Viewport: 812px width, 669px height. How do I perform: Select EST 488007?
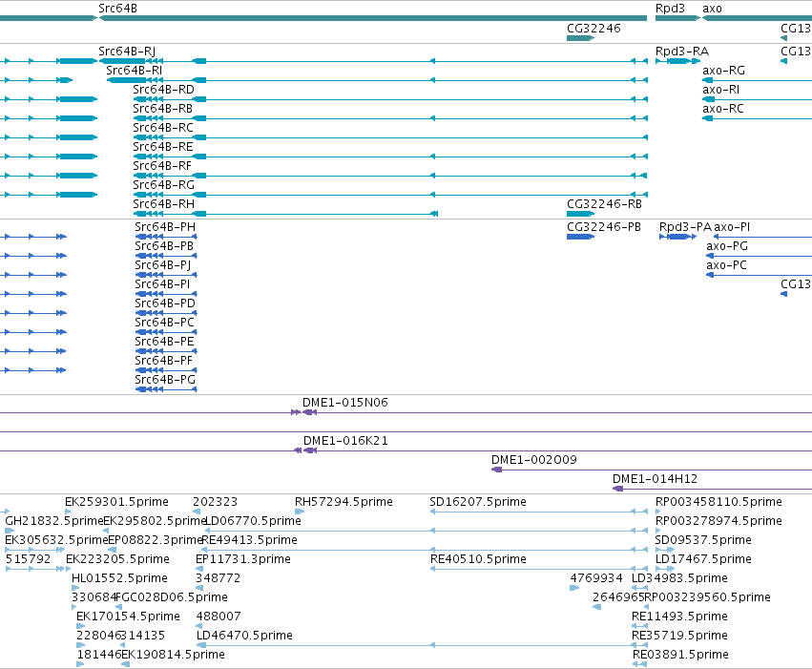pos(219,617)
